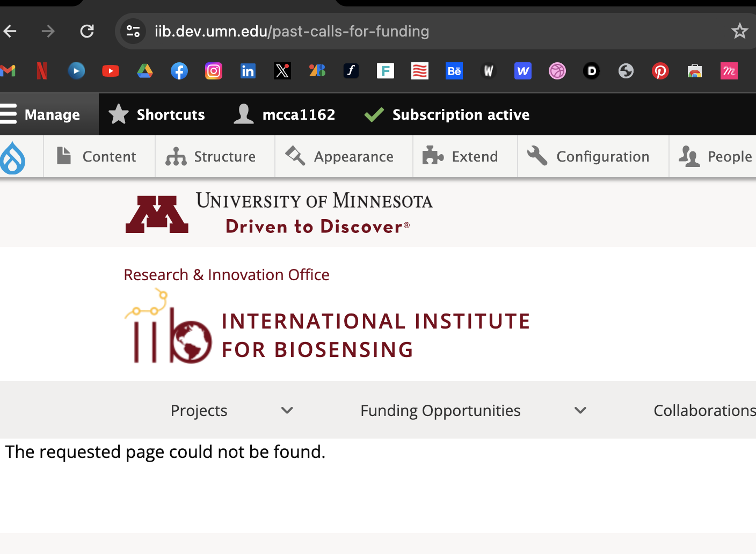Click the Drupal drop logo icon
The width and height of the screenshot is (756, 554).
13,157
